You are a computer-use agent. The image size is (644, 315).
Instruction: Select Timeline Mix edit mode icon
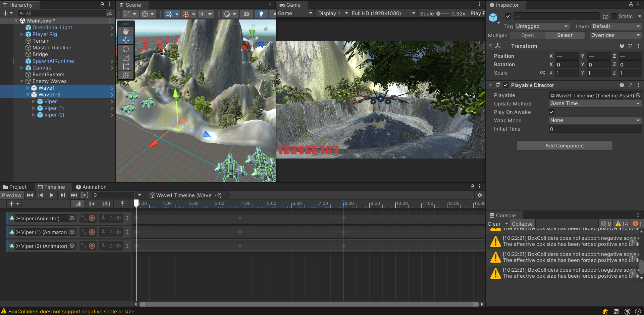coord(78,204)
